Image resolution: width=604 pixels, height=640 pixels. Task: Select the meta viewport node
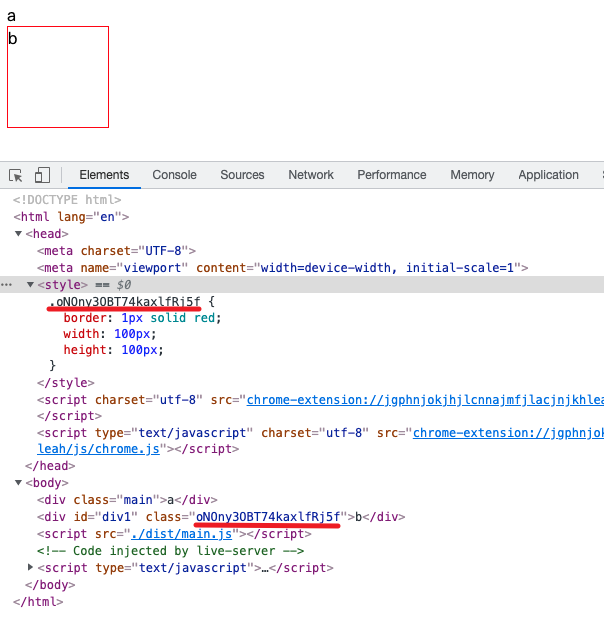[282, 268]
